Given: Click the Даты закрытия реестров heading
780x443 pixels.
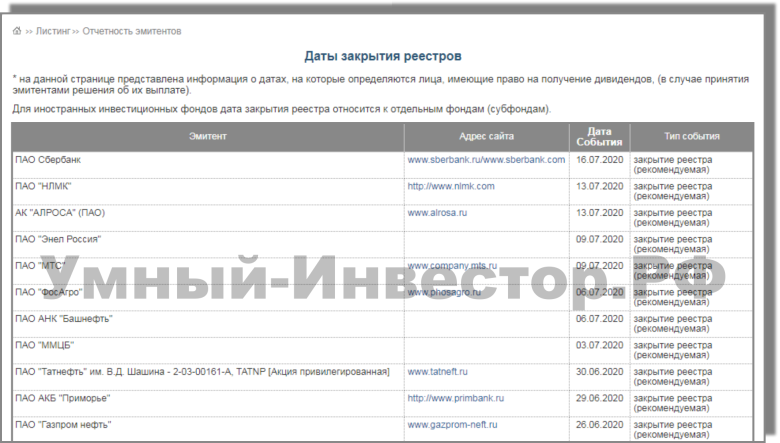Looking at the screenshot, I should 383,56.
